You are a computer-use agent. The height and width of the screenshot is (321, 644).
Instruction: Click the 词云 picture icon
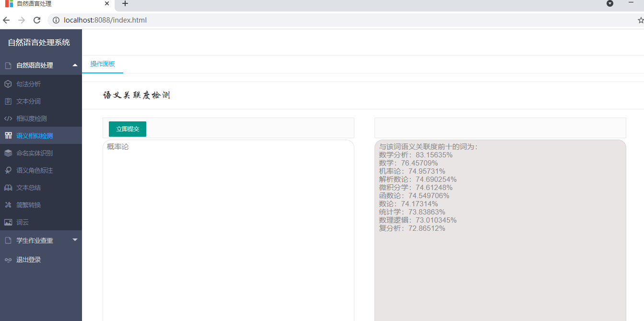pyautogui.click(x=8, y=222)
